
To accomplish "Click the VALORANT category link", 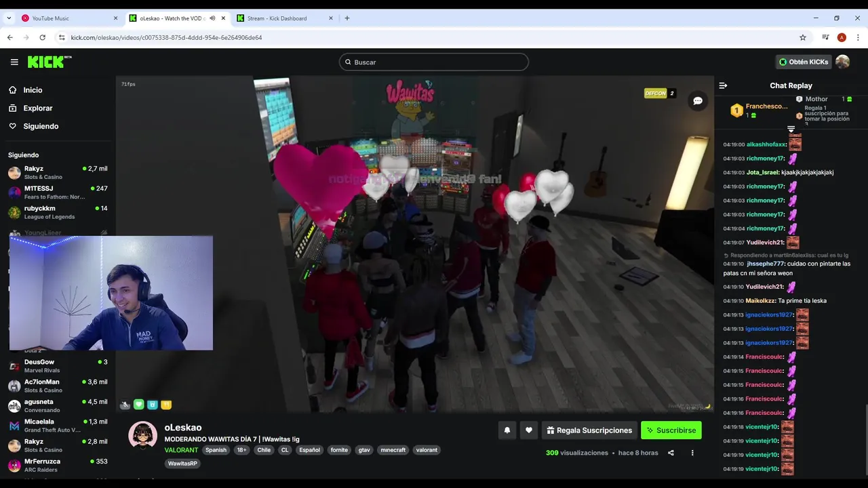I will (x=181, y=450).
